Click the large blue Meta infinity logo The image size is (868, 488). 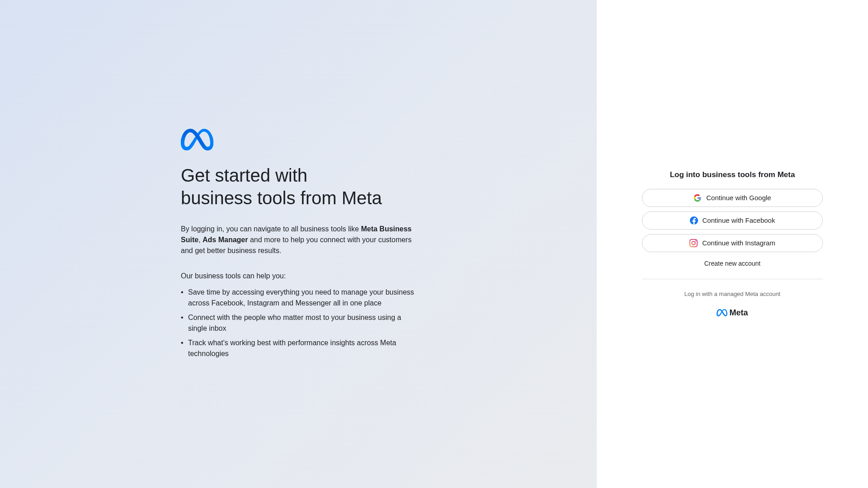point(197,140)
